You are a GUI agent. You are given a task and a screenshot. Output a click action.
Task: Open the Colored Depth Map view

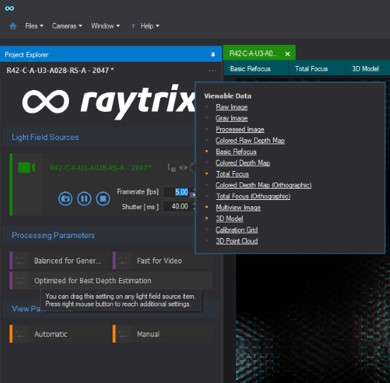pyautogui.click(x=243, y=163)
